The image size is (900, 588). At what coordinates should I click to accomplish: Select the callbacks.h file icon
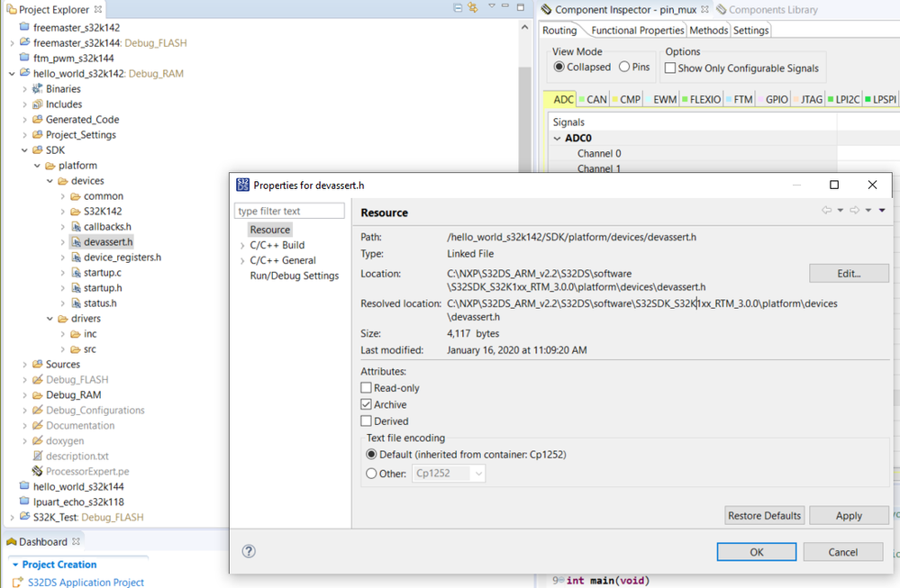[x=76, y=227]
